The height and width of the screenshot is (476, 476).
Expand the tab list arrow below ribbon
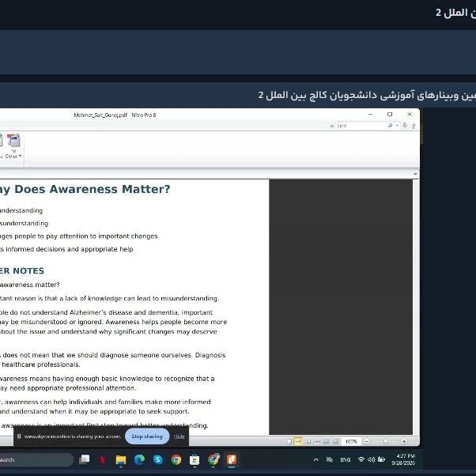pos(415,174)
